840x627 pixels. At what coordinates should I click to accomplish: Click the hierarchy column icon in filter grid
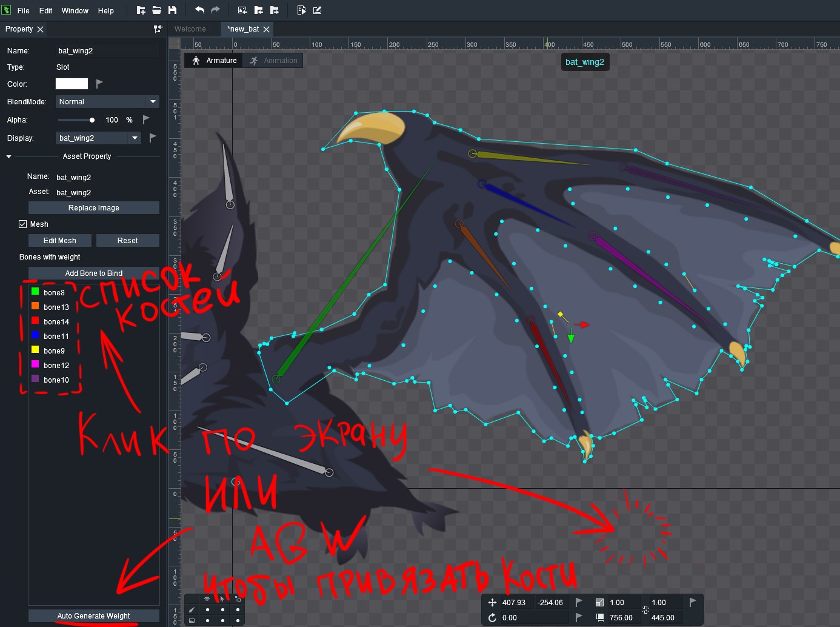[x=238, y=598]
